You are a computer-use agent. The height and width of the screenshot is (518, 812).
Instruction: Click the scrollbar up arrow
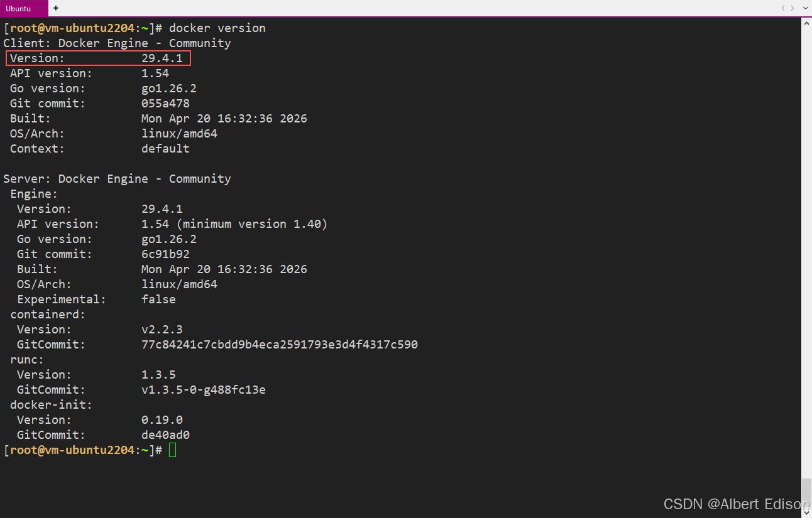pyautogui.click(x=807, y=23)
